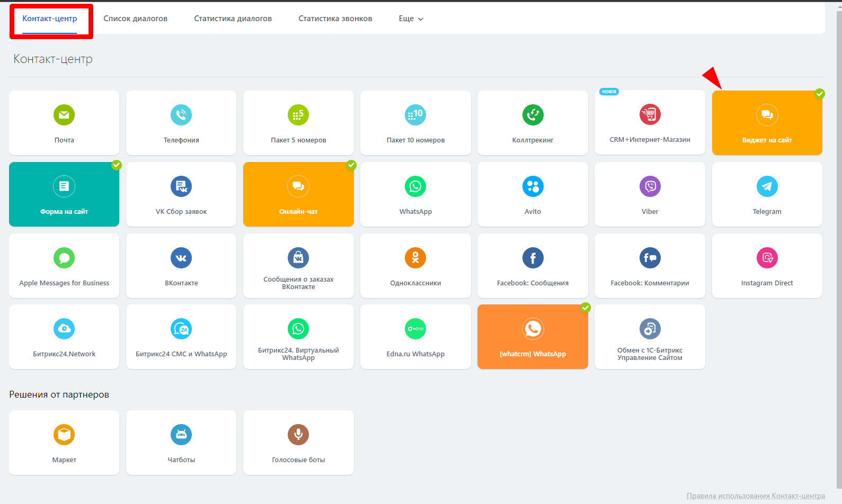Screen dimensions: 842x504
Task: Open Правила использования Контакт-центра link
Action: coord(756,496)
